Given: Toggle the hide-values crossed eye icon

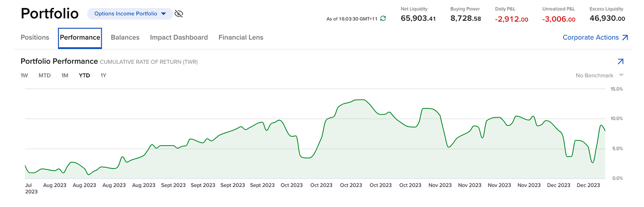Looking at the screenshot, I should point(179,14).
